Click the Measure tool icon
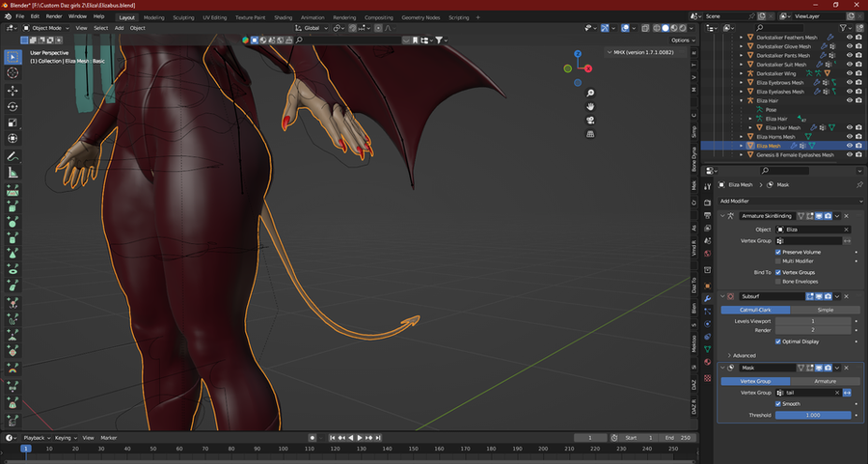The height and width of the screenshot is (464, 868). [x=13, y=173]
